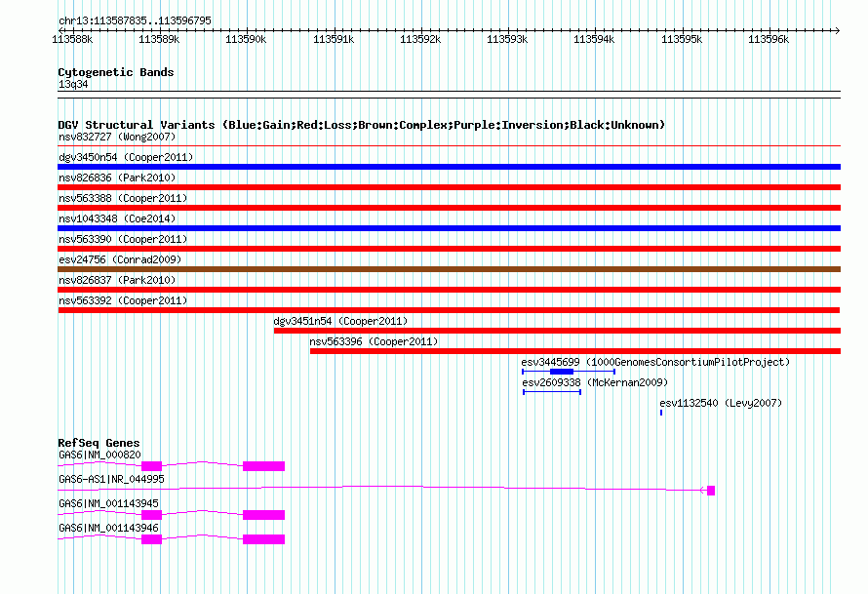Viewport: 868px width, 594px height.
Task: Open variant dgv3450n54 (Cooper2011) label
Action: 126,157
